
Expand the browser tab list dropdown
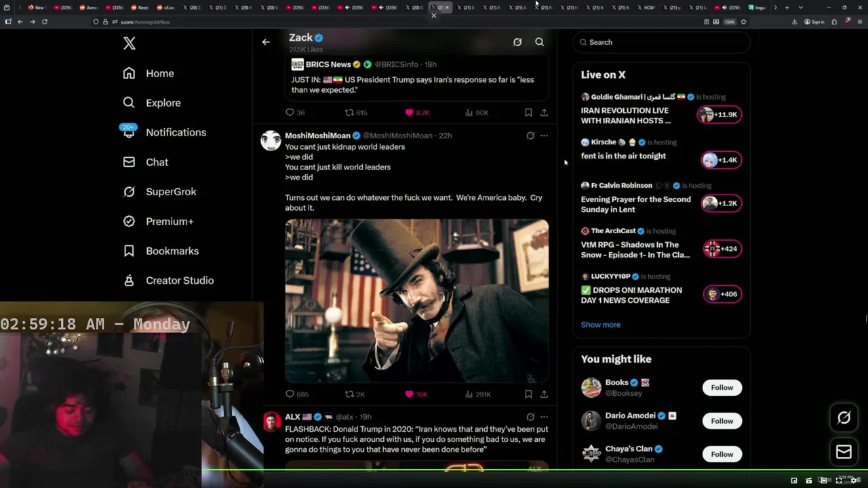pos(801,7)
